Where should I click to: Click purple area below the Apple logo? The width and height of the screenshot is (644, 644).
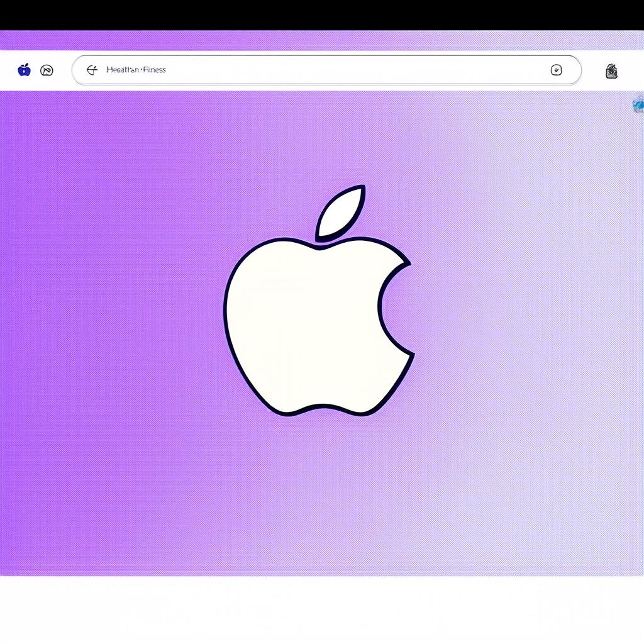pyautogui.click(x=314, y=491)
